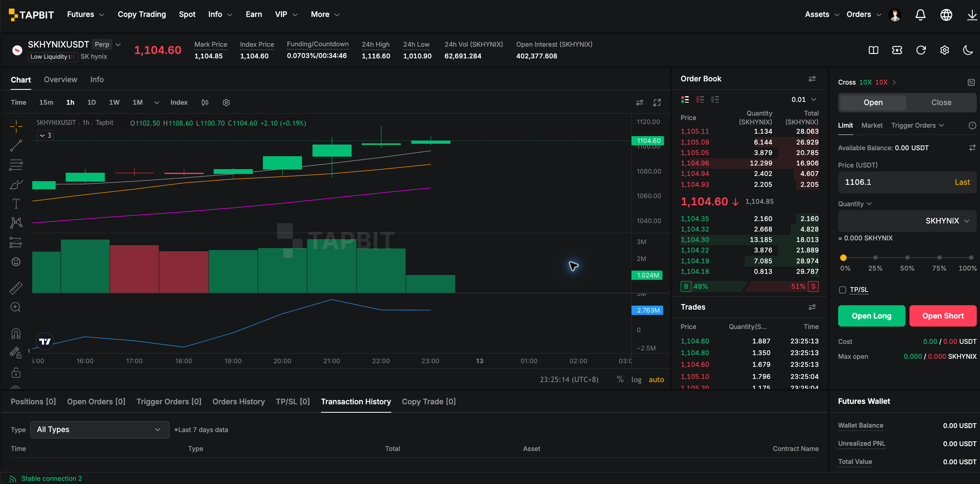Select the crosshair cursor tool
The image size is (980, 484).
point(16,126)
